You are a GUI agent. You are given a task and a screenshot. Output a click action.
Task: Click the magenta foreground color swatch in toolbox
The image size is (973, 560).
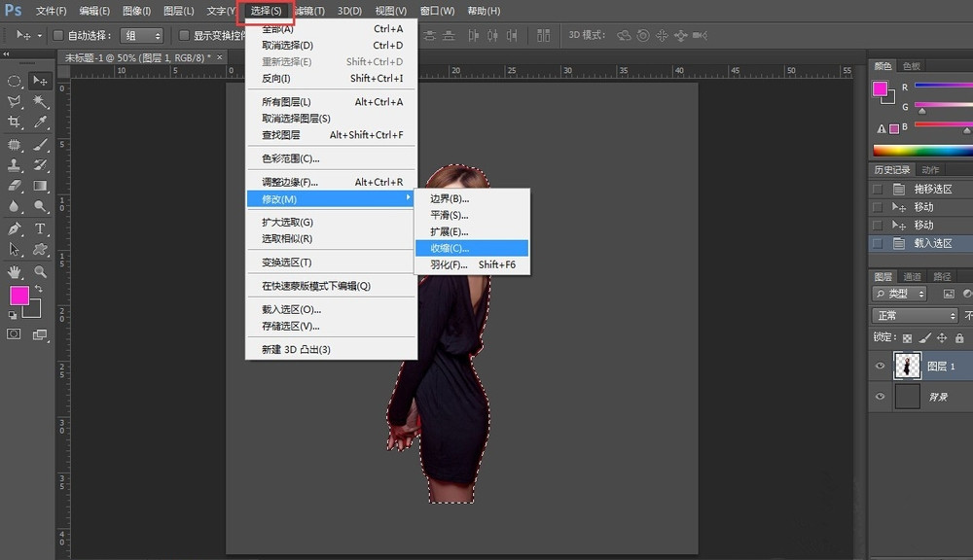click(x=19, y=296)
